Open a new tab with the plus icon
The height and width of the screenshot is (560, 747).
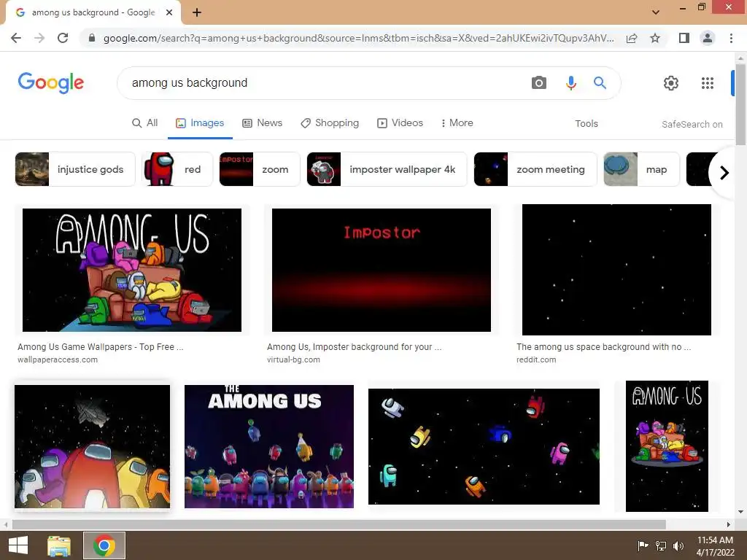(197, 12)
